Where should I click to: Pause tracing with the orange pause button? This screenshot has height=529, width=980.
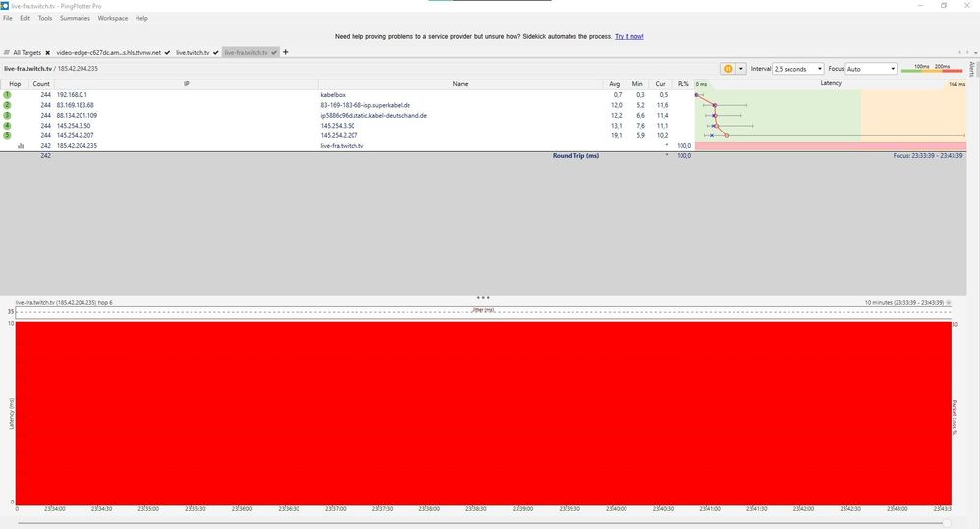728,69
